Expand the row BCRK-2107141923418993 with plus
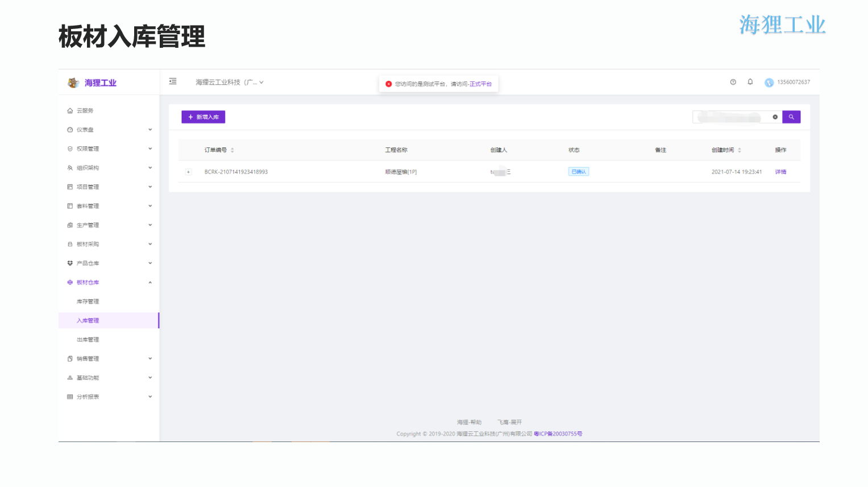Viewport: 868px width, 487px height. [x=188, y=172]
